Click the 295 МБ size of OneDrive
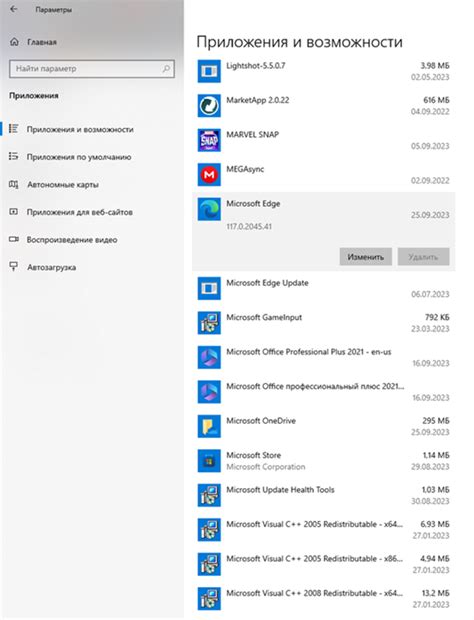Viewport: 474px width, 620px height. 436,421
